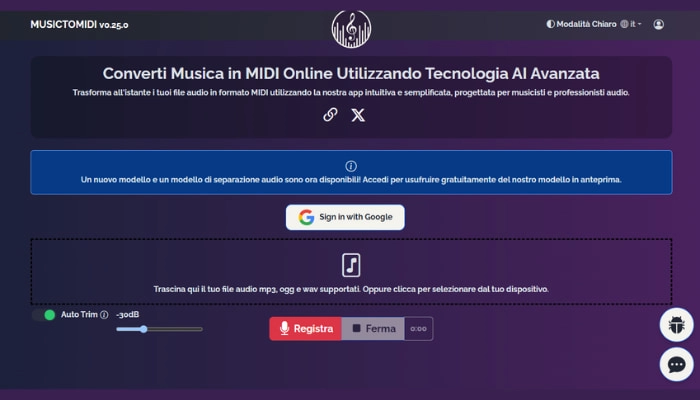Click the music file upload icon
700x400 pixels.
coord(351,265)
